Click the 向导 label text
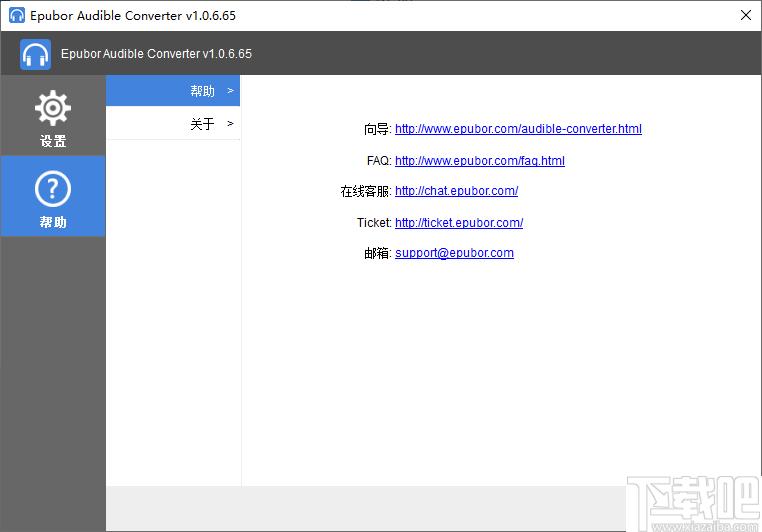The width and height of the screenshot is (762, 532). [x=377, y=129]
